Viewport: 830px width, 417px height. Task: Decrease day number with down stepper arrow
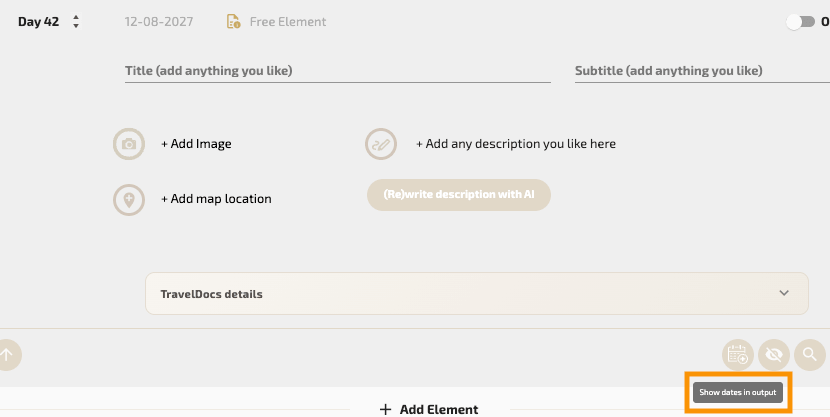(76, 26)
